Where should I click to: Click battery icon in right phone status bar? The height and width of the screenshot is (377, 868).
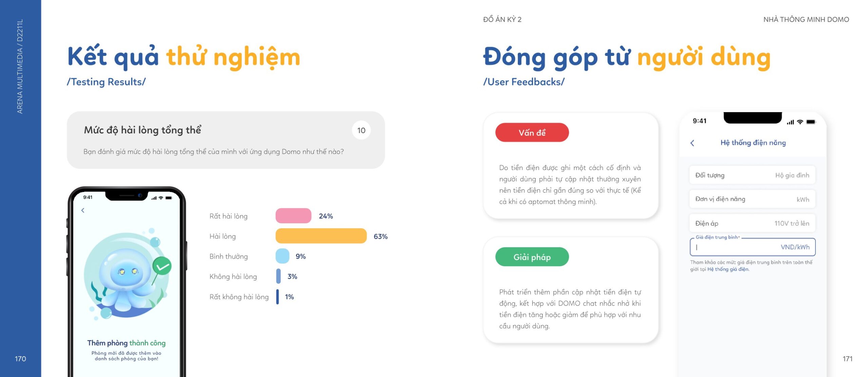click(811, 122)
